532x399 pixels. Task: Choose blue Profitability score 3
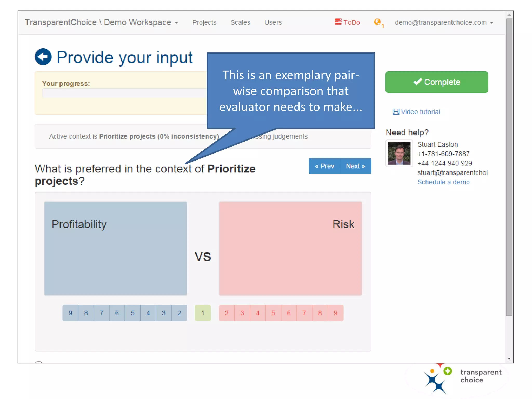[x=164, y=313]
